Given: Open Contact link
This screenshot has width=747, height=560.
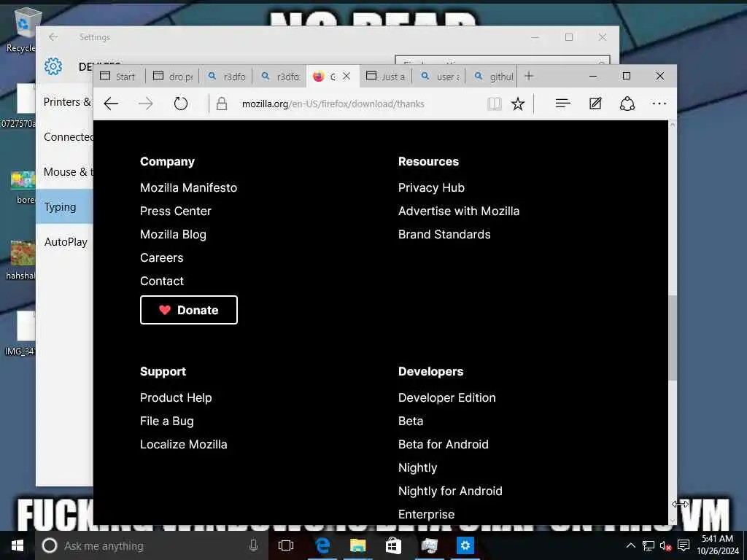Looking at the screenshot, I should tap(162, 281).
